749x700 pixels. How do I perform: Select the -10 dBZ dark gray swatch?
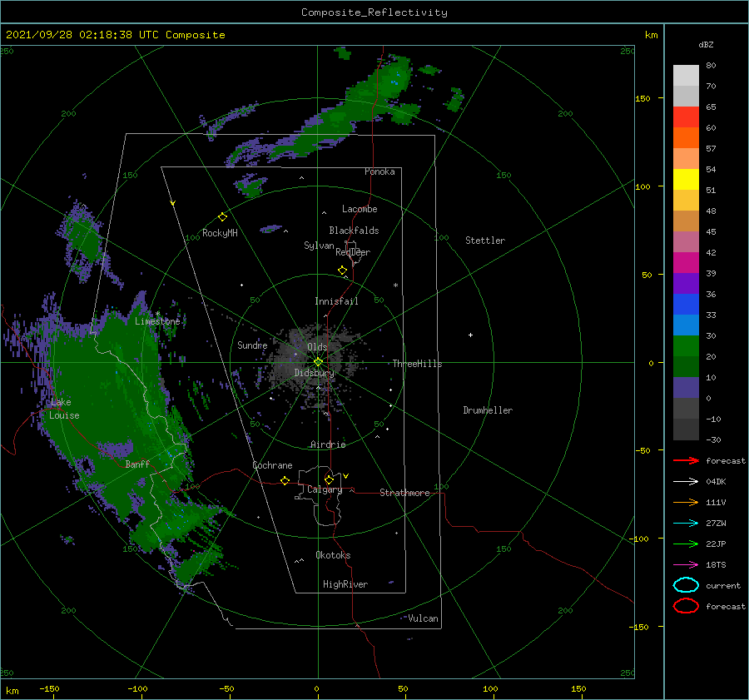tap(686, 429)
